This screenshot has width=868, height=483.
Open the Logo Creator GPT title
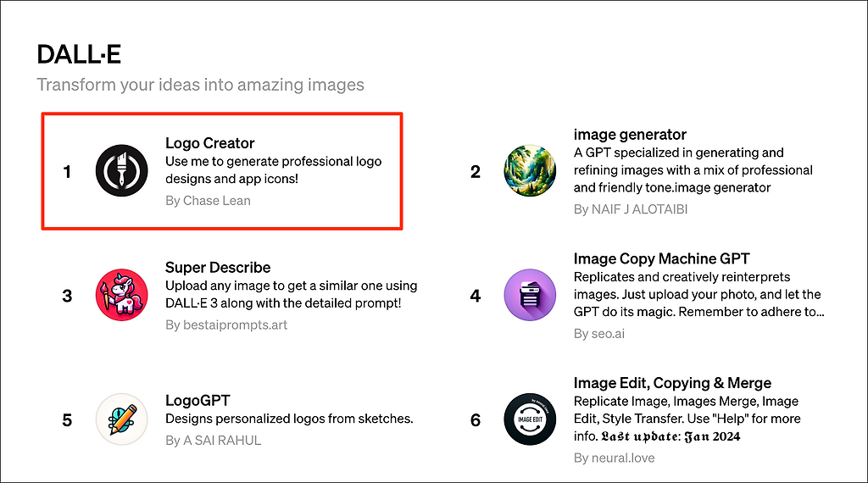pyautogui.click(x=209, y=143)
